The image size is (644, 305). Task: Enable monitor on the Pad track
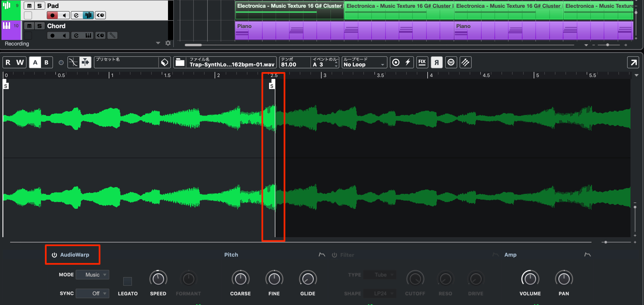(x=64, y=15)
